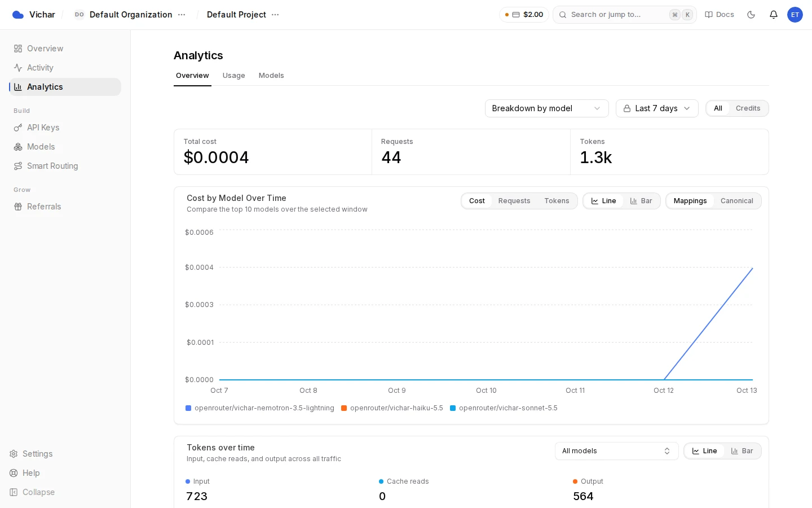Open Settings in sidebar
812x508 pixels.
point(32,454)
